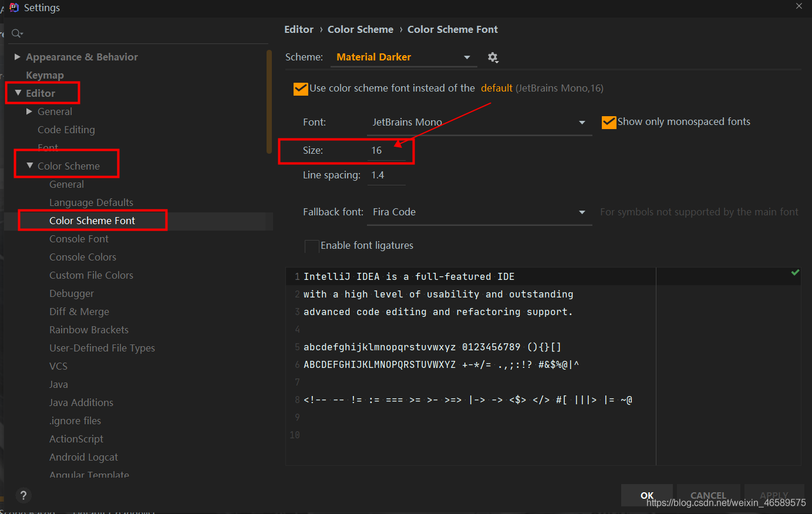Click the Apply button
812x514 pixels.
[x=774, y=495]
